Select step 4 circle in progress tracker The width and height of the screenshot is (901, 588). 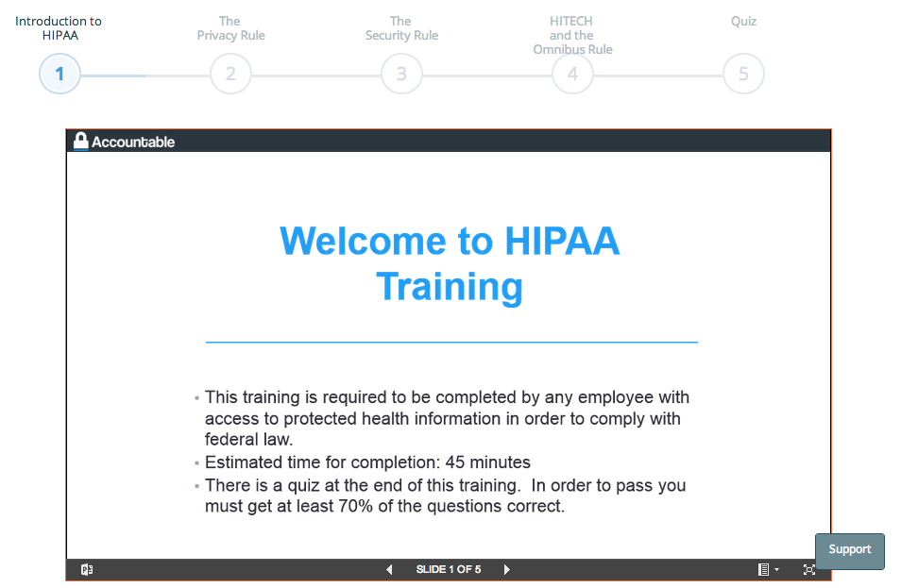[x=572, y=74]
